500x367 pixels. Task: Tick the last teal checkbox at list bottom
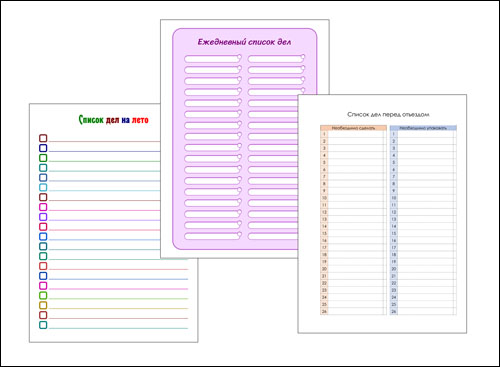pyautogui.click(x=43, y=325)
